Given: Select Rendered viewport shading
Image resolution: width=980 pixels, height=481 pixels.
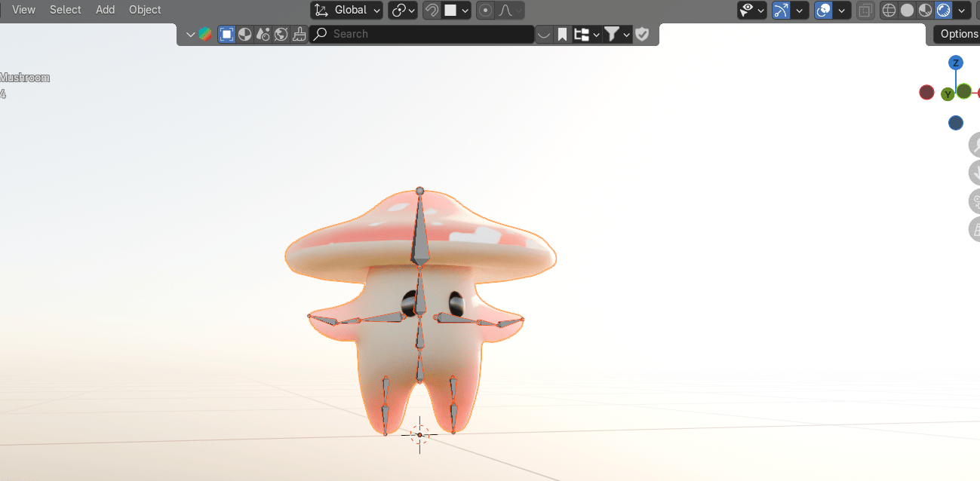Looking at the screenshot, I should [x=943, y=10].
